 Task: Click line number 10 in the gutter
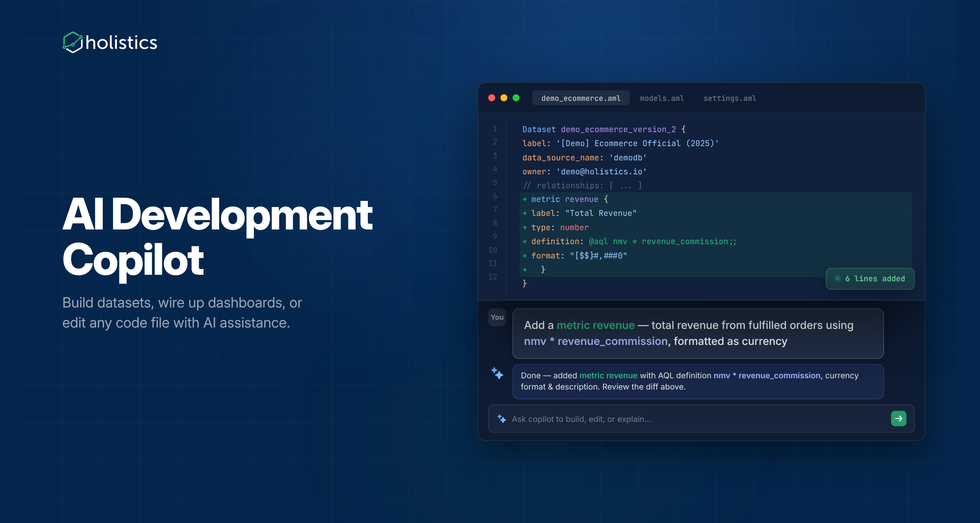coord(493,250)
